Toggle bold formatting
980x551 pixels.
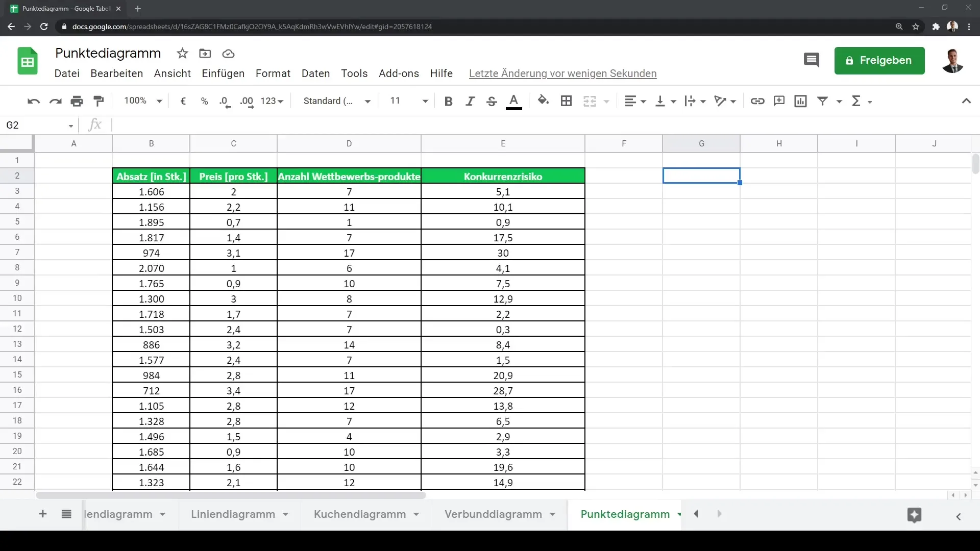coord(449,101)
